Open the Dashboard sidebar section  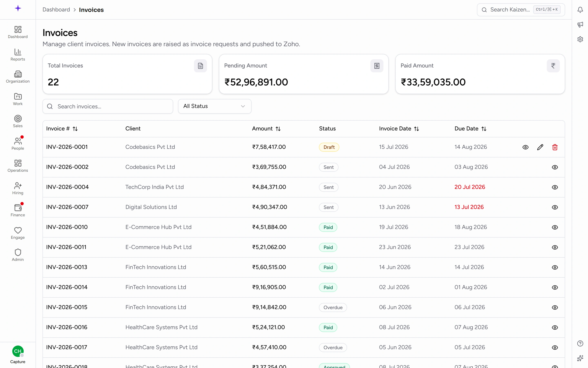coord(18,32)
